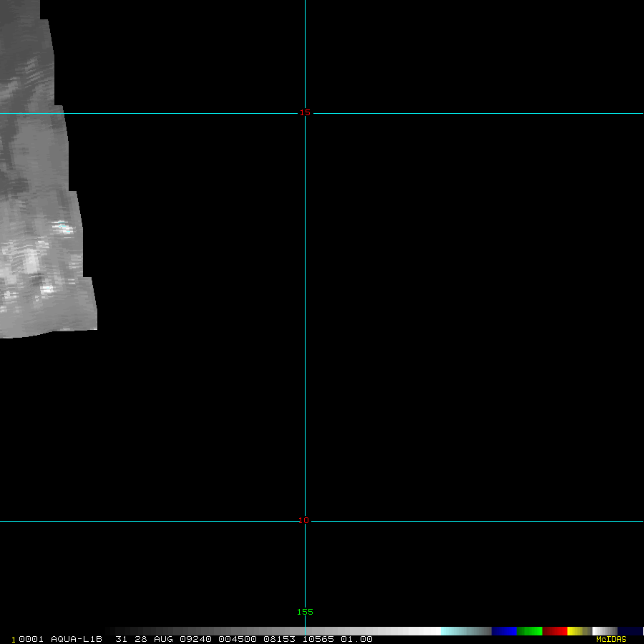Select the yellow segment of color bar
The width and height of the screenshot is (644, 644).
(575, 631)
